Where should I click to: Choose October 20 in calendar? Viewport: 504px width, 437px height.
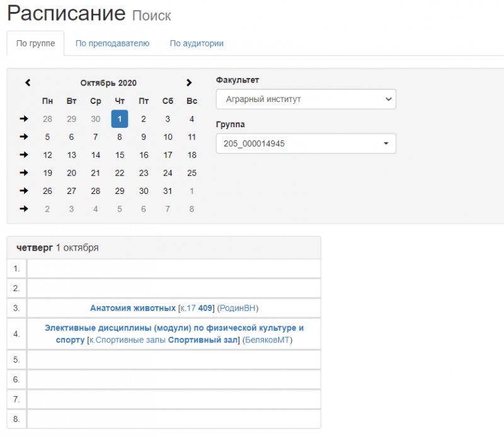pyautogui.click(x=71, y=173)
